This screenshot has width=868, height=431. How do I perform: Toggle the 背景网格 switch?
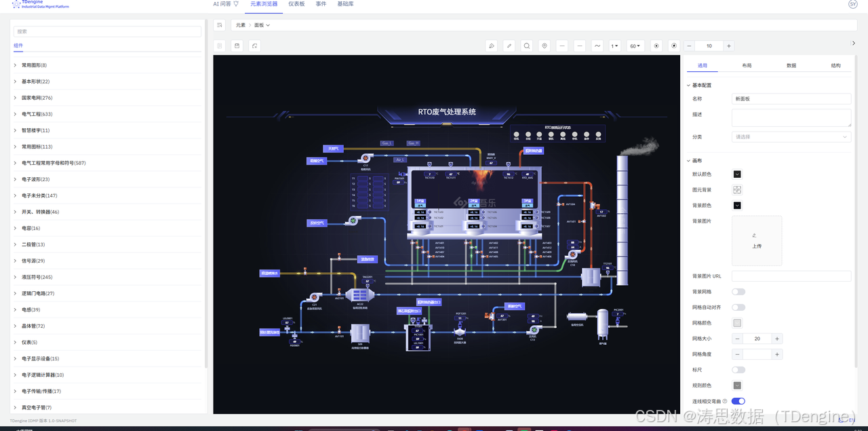(x=738, y=292)
